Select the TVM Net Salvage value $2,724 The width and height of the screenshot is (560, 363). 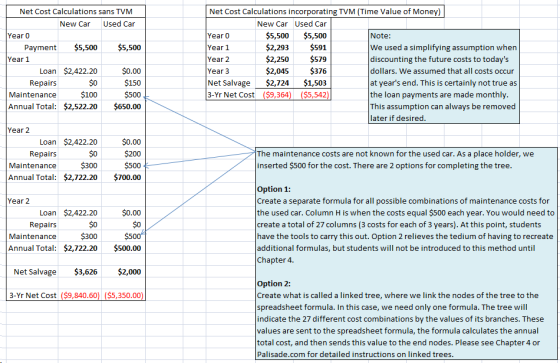point(277,83)
